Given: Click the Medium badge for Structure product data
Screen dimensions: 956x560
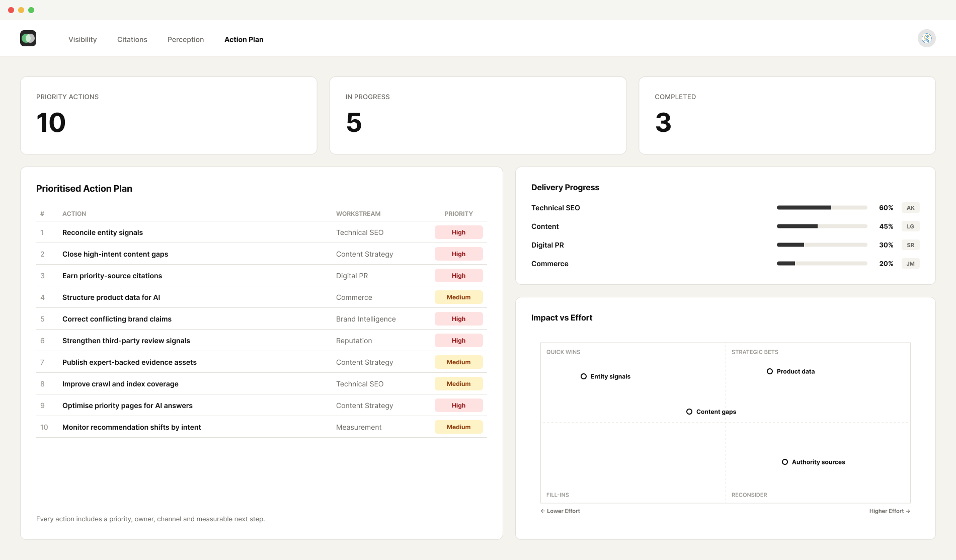Looking at the screenshot, I should [x=459, y=297].
